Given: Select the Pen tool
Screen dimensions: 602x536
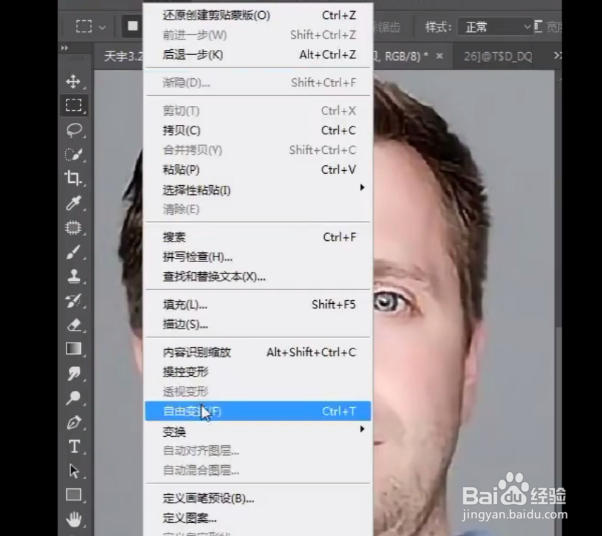Looking at the screenshot, I should (x=73, y=422).
